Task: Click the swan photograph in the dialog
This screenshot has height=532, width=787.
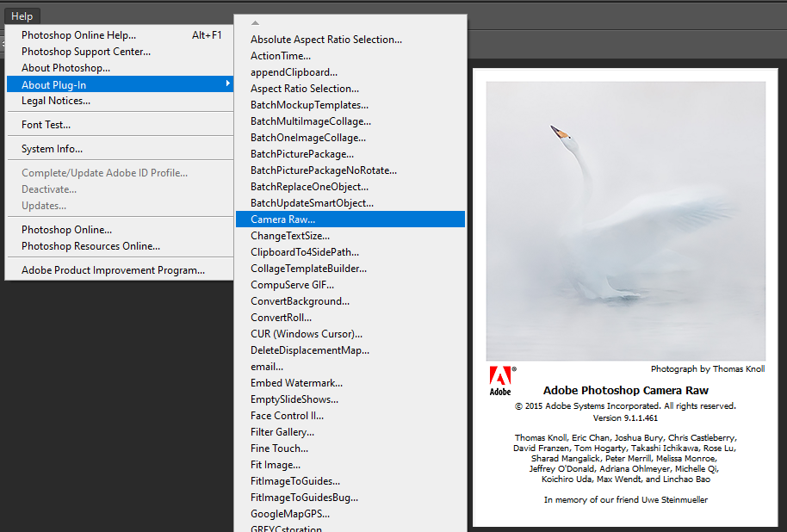Action: tap(625, 215)
